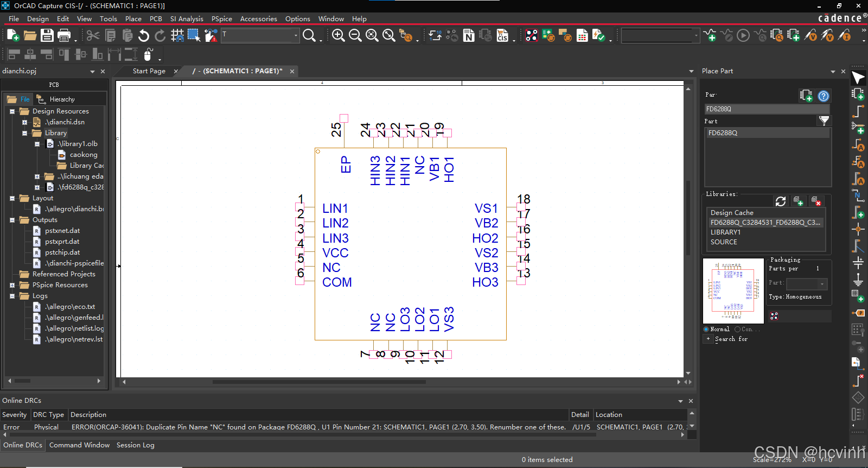Click the part name input field
The image size is (868, 468).
click(x=767, y=109)
